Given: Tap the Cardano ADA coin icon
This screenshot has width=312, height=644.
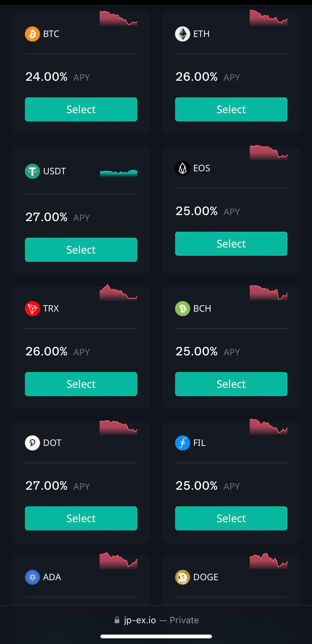Looking at the screenshot, I should click(x=32, y=577).
